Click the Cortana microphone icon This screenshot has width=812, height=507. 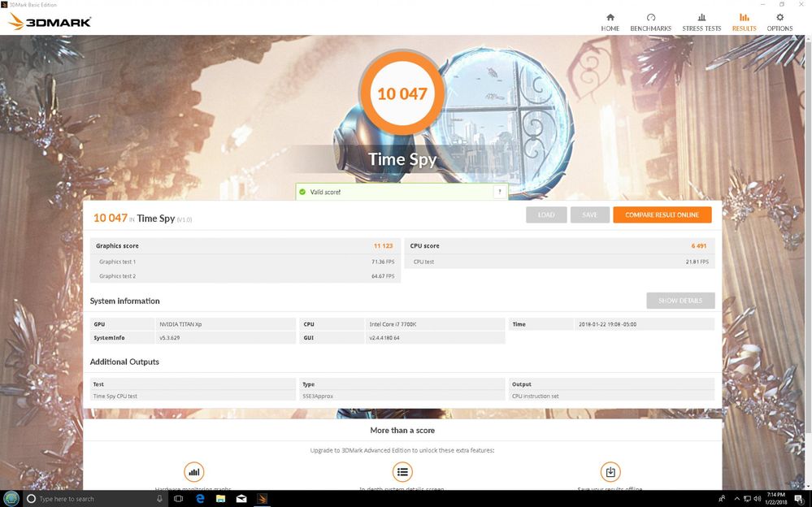(x=159, y=499)
